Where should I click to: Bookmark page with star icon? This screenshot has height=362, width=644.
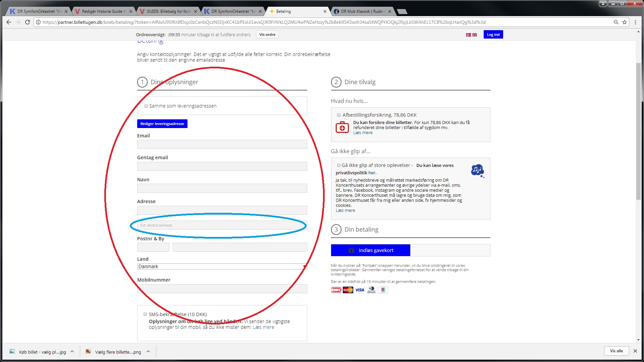[625, 22]
